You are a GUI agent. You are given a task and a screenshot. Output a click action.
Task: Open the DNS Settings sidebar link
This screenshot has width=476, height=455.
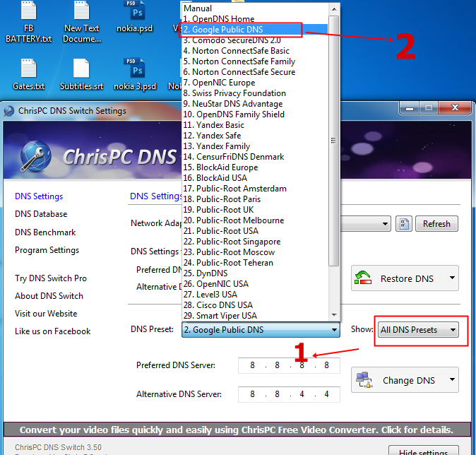(x=39, y=196)
